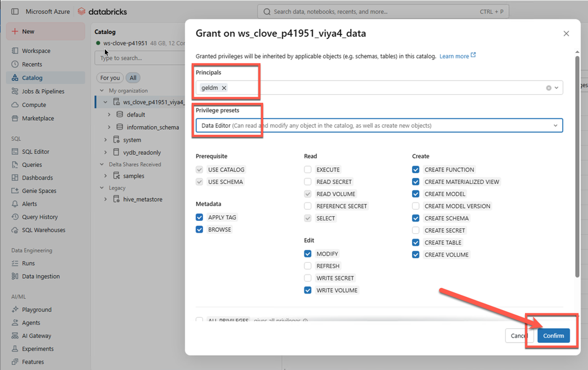The width and height of the screenshot is (588, 370).
Task: Open Compute in the sidebar
Action: [x=34, y=105]
